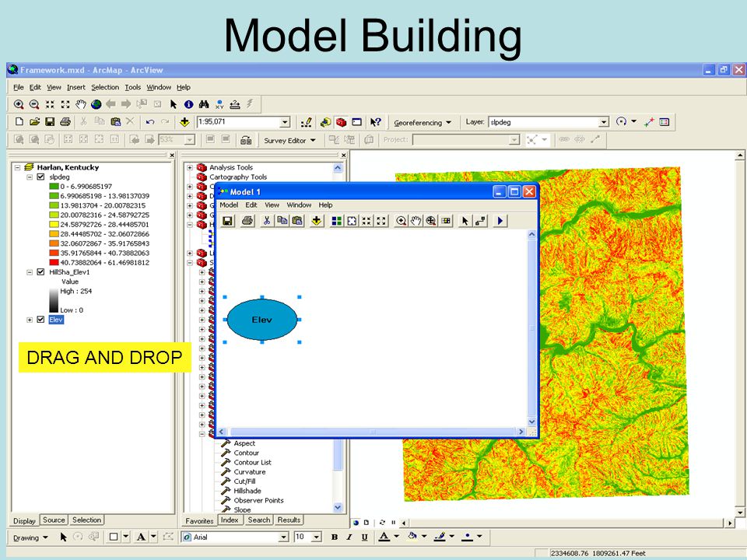This screenshot has width=747, height=560.
Task: Open the Layer slpdeg dropdown
Action: point(604,122)
